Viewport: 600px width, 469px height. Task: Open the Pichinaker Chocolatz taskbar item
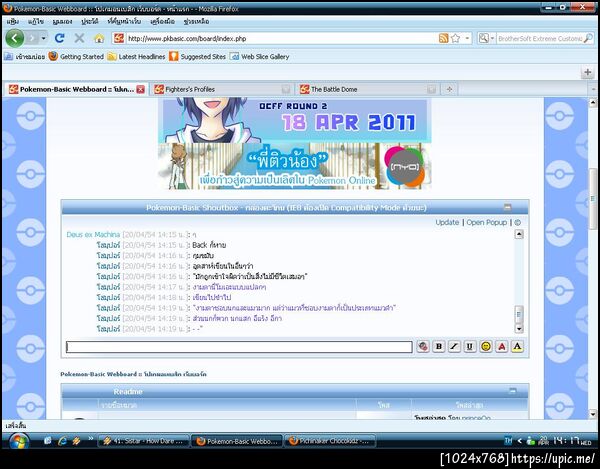tap(330, 441)
